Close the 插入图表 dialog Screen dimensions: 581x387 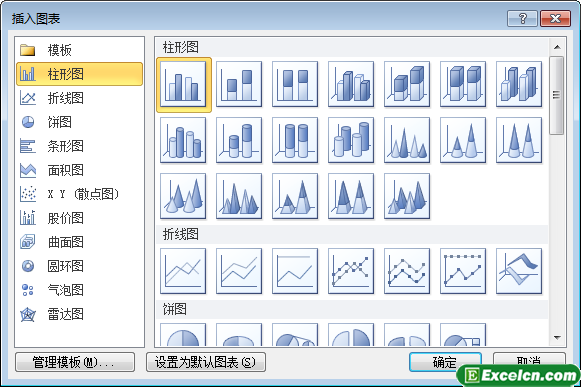[x=555, y=18]
